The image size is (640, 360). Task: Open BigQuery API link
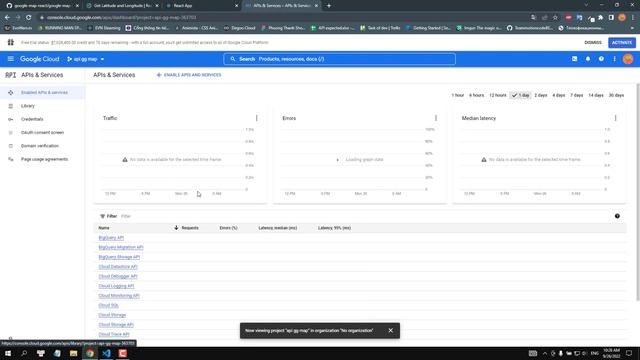tap(111, 238)
